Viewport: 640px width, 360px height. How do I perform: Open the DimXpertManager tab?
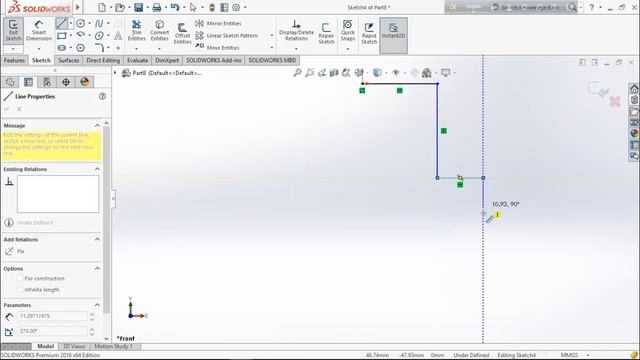pos(66,82)
